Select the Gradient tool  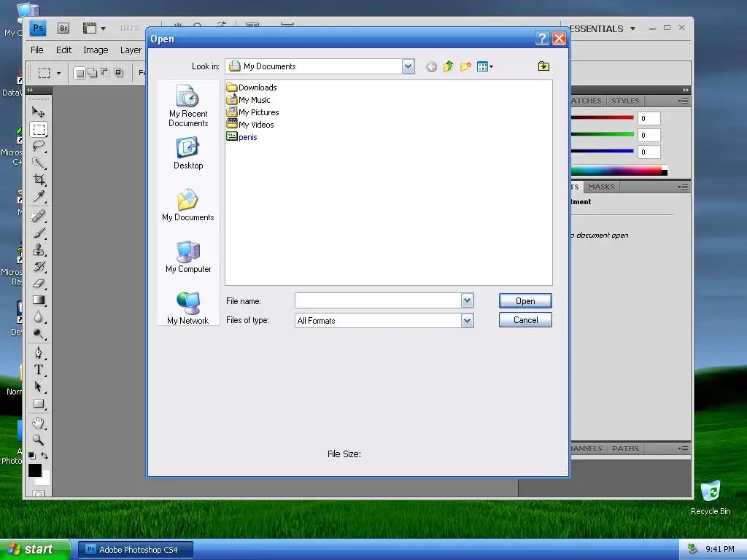(38, 300)
